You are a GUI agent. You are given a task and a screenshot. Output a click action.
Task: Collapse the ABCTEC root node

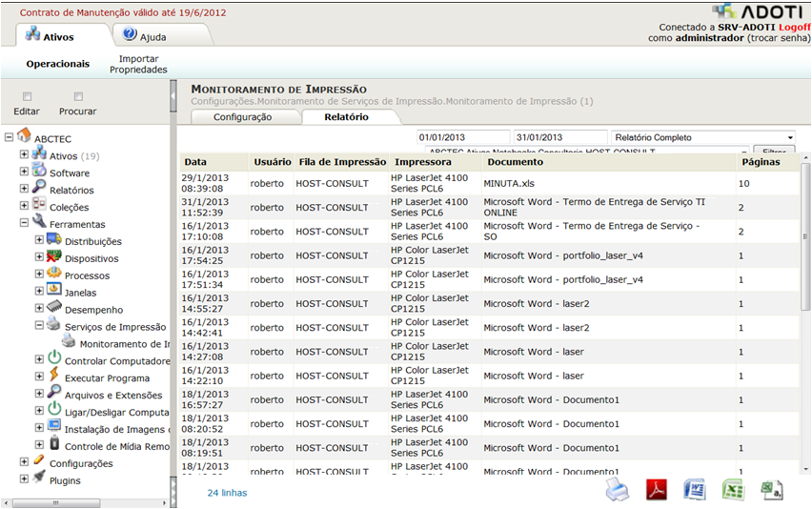pos(9,137)
